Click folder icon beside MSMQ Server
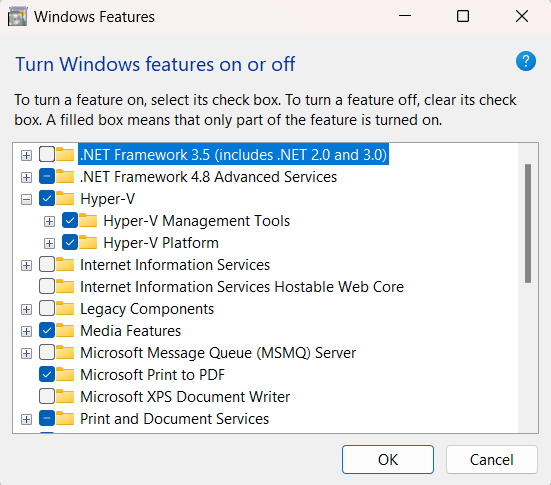The image size is (551, 485). (65, 353)
